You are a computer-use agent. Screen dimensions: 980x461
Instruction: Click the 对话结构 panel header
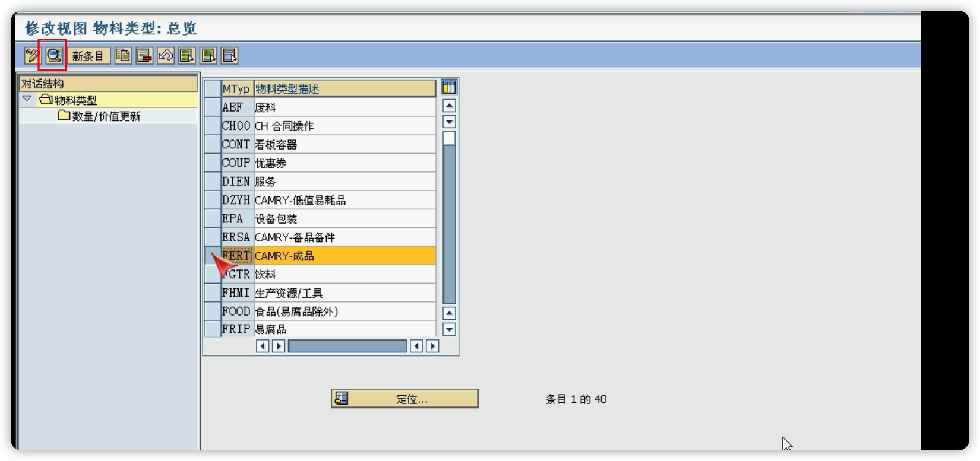(108, 84)
